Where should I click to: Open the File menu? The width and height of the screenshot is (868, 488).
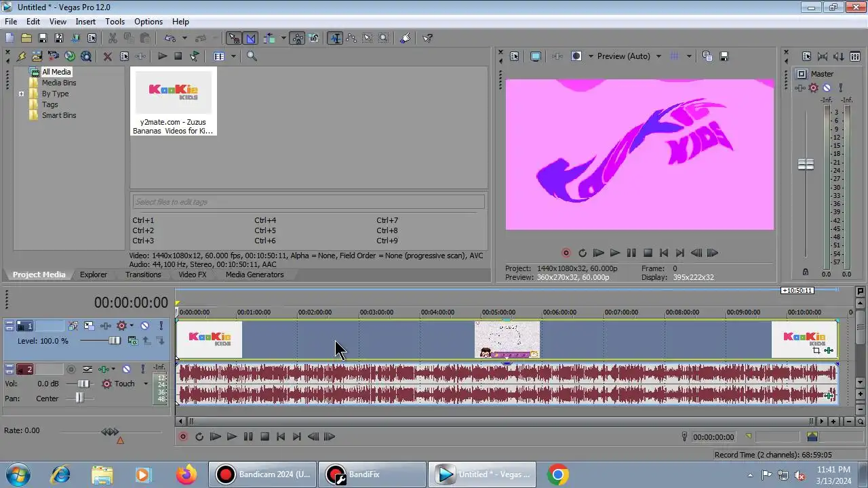tap(11, 22)
